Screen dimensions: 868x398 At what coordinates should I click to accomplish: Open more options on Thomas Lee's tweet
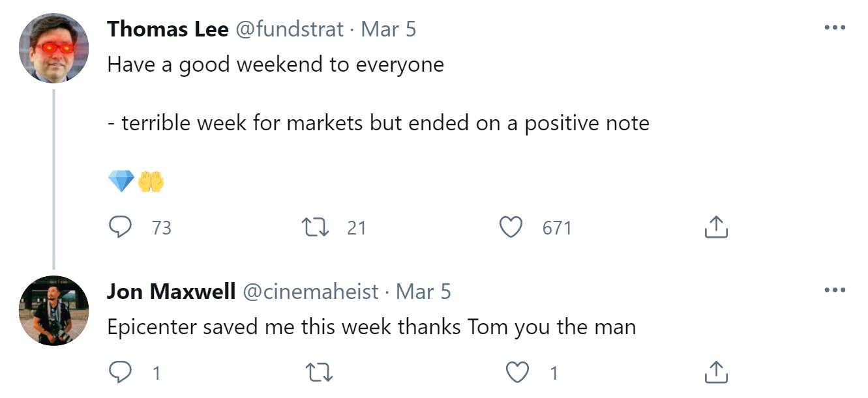(835, 28)
